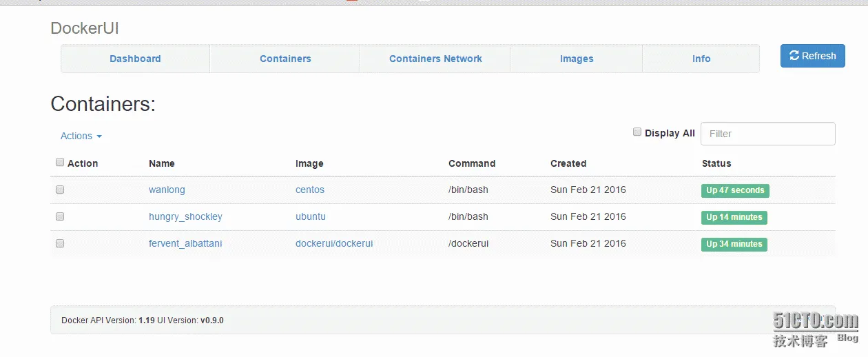Image resolution: width=868 pixels, height=357 pixels.
Task: Check the wanlong container checkbox
Action: [60, 190]
